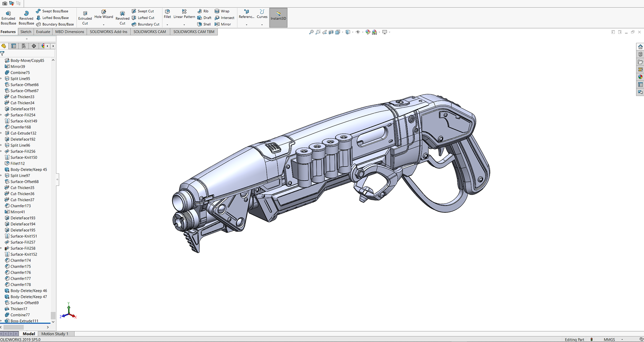Viewport: 644px width, 342px height.
Task: Activate the Fillet tool
Action: pos(167,14)
